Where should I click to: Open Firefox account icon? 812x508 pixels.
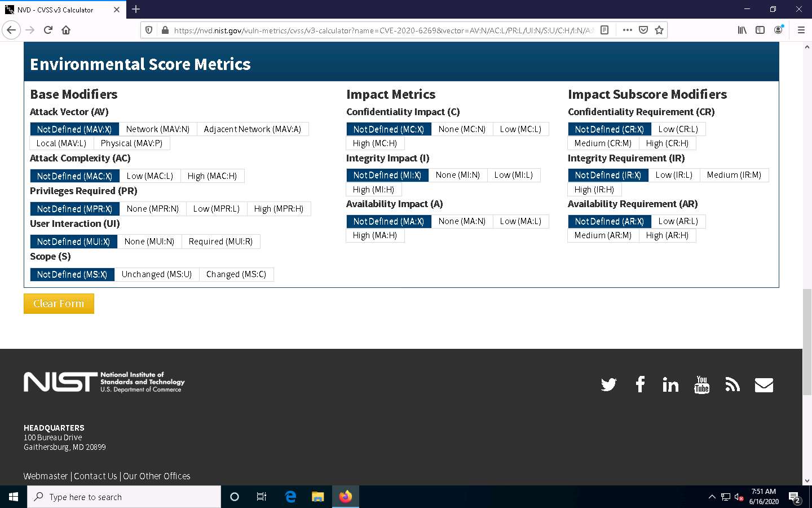(x=778, y=30)
